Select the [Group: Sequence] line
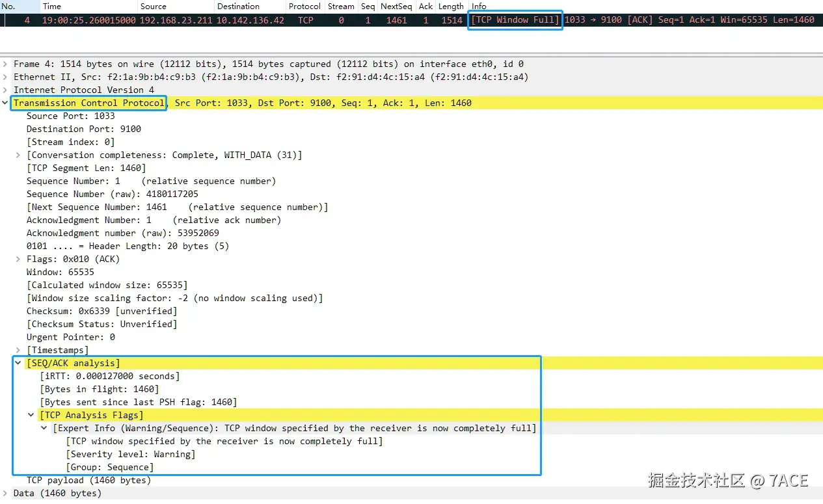823x504 pixels. pyautogui.click(x=109, y=467)
